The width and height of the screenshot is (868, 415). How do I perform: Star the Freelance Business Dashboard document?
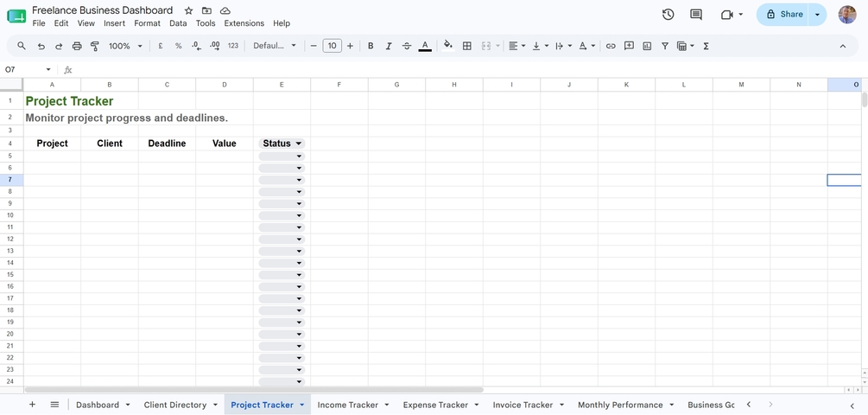pyautogui.click(x=189, y=10)
